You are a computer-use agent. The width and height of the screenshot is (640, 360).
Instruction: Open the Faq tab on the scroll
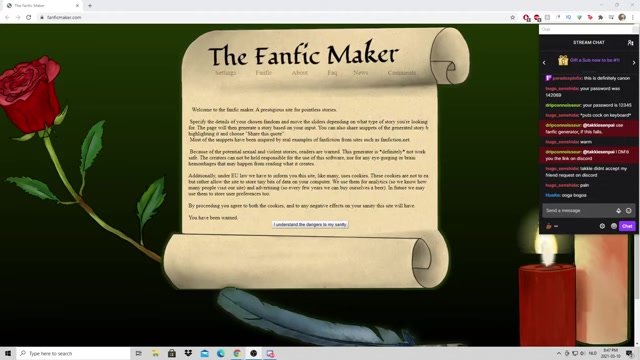click(332, 73)
